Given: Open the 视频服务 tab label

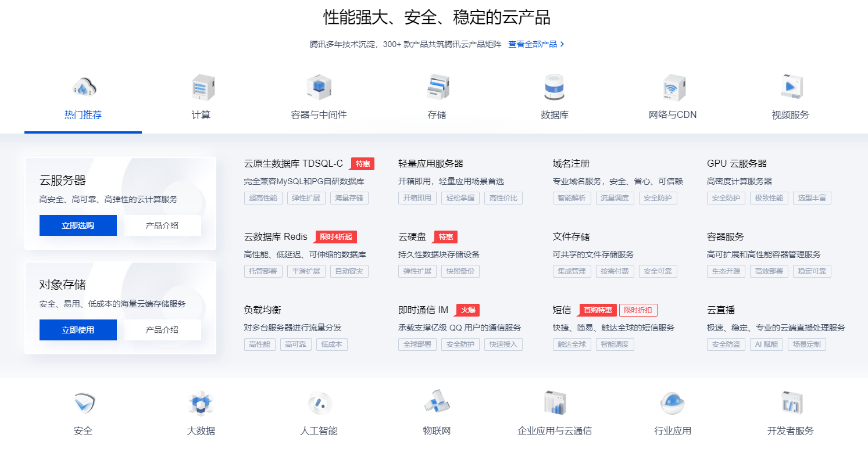Looking at the screenshot, I should (x=791, y=115).
